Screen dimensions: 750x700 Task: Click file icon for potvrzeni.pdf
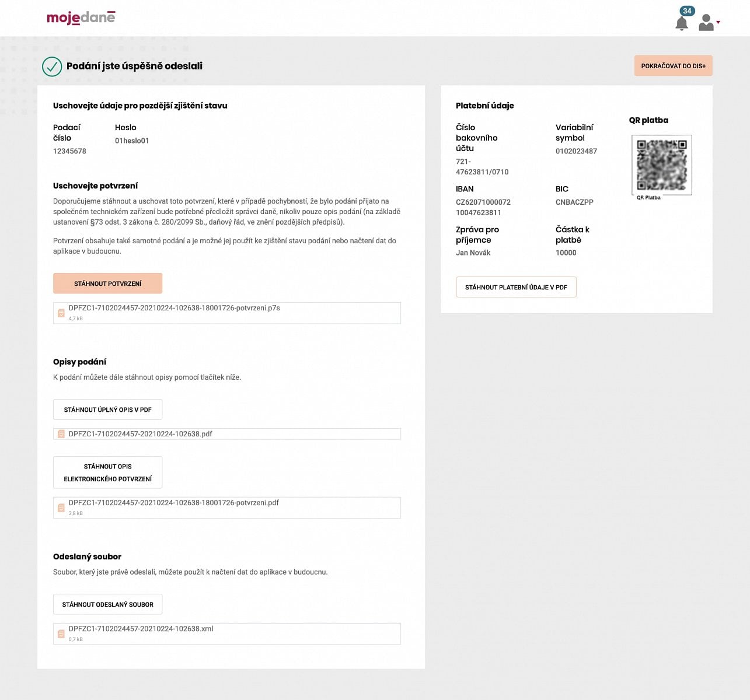coord(61,508)
